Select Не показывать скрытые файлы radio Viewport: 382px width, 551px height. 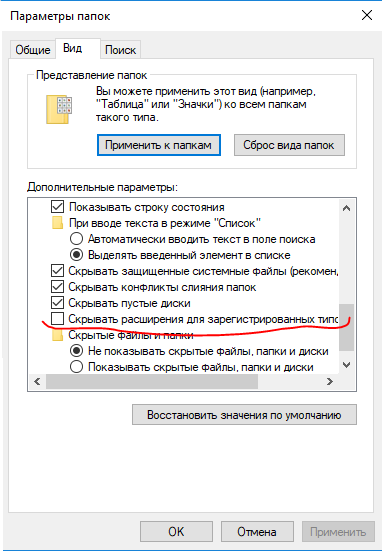76,351
